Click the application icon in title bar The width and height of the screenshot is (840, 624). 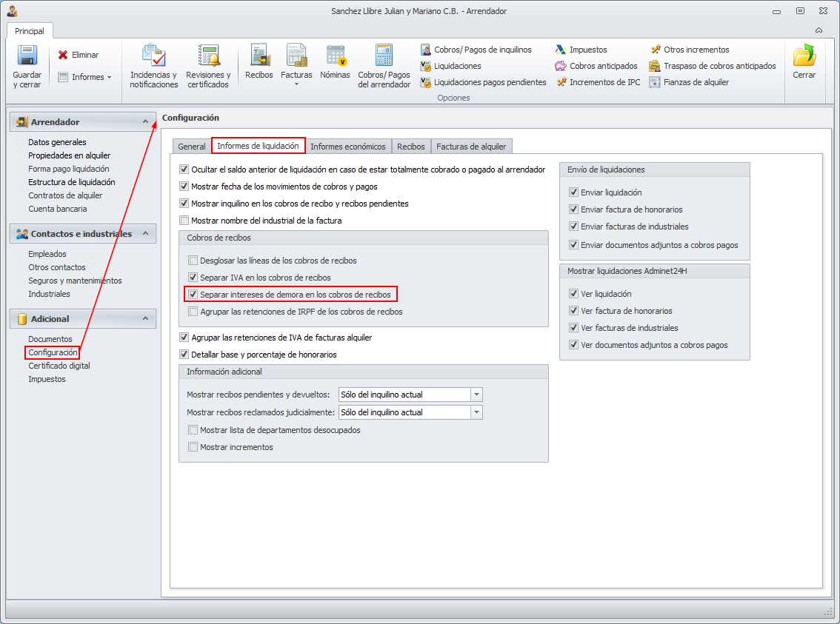tap(13, 10)
